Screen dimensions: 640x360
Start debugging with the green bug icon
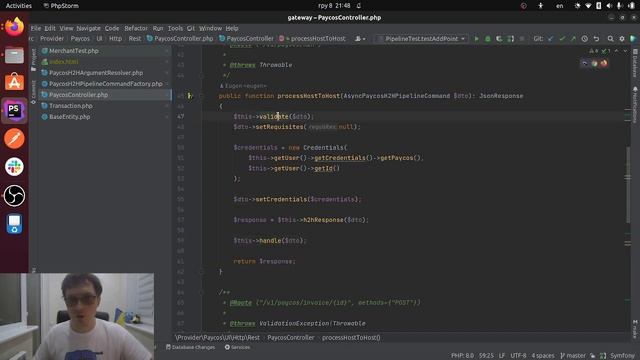[487, 39]
